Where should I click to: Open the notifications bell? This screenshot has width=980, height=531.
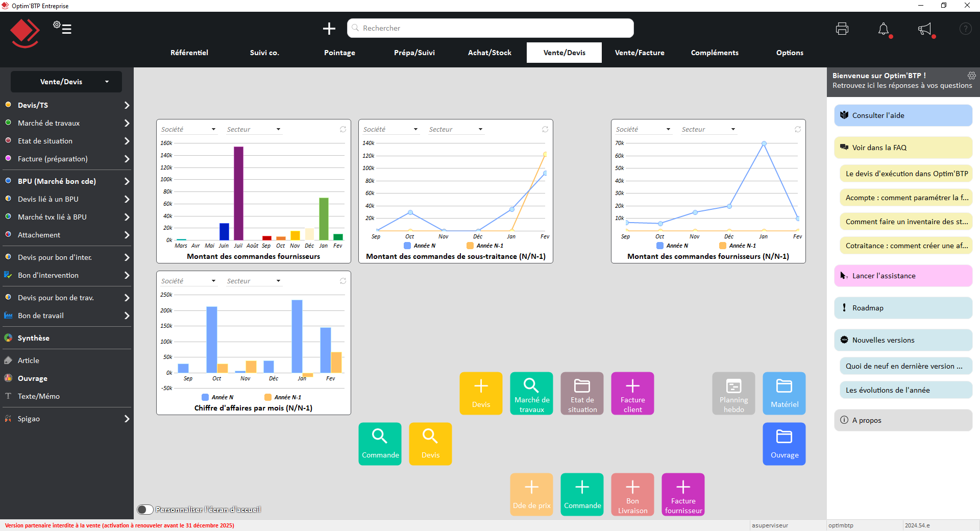click(884, 29)
